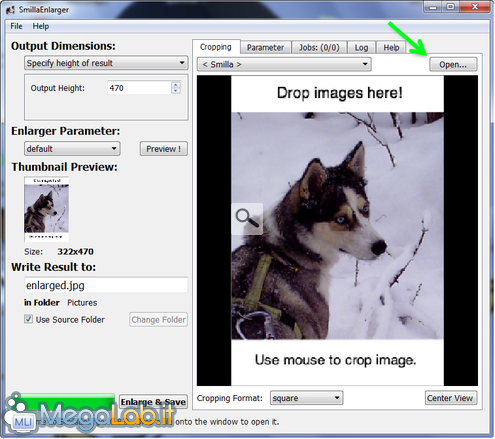Close the SmillaEnlarger window

click(x=475, y=7)
